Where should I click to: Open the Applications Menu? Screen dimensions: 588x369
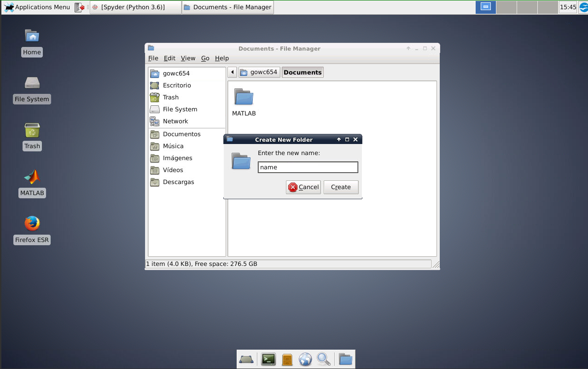point(37,7)
